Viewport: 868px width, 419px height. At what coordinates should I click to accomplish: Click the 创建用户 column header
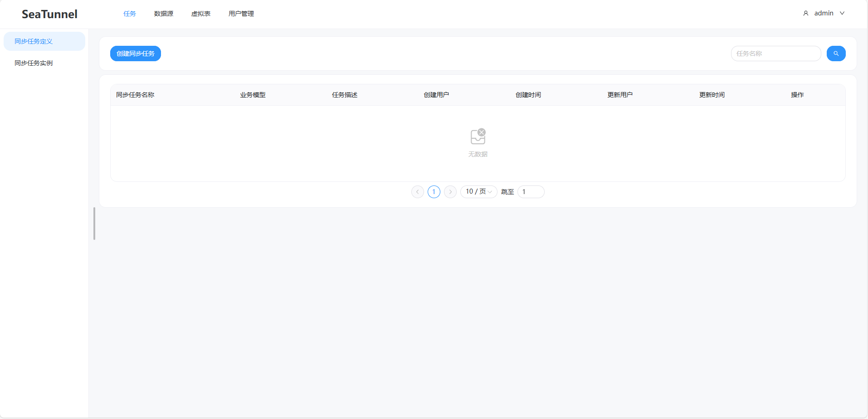tap(436, 95)
